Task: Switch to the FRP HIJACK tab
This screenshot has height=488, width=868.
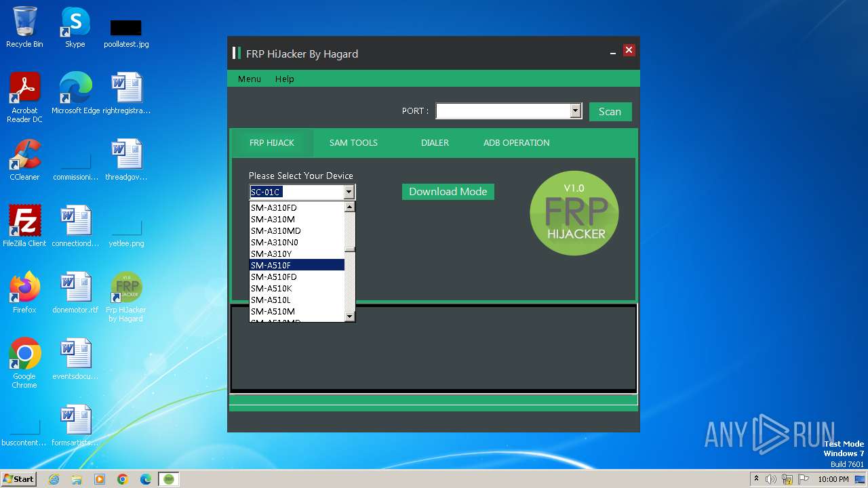Action: tap(272, 143)
